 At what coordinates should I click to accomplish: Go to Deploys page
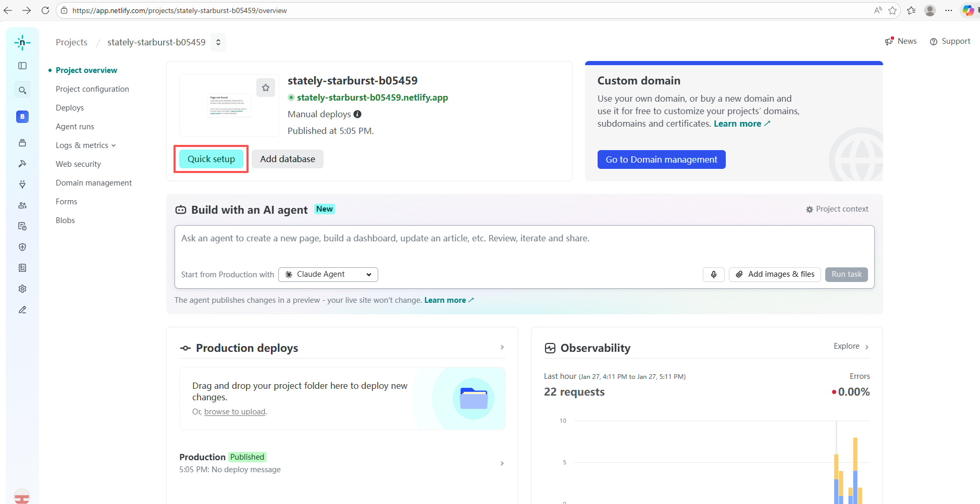pos(70,108)
